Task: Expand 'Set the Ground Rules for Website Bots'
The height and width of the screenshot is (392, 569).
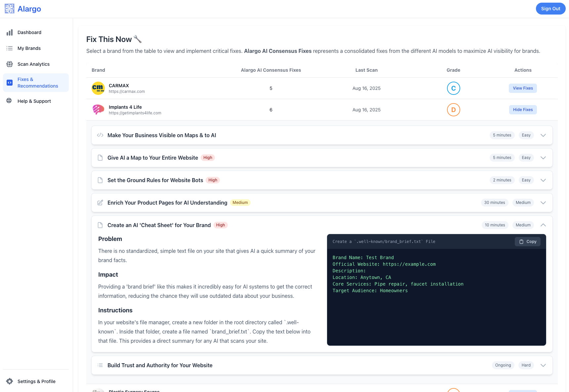Action: (543, 180)
